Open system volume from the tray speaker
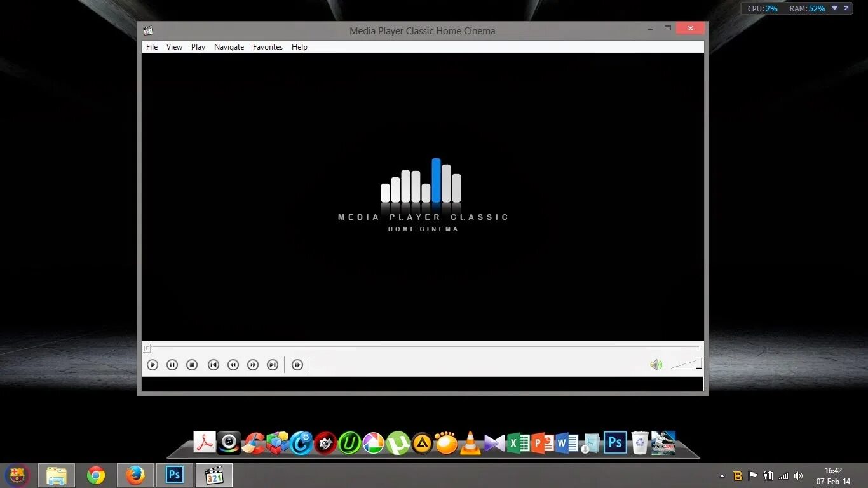868x488 pixels. click(x=798, y=476)
